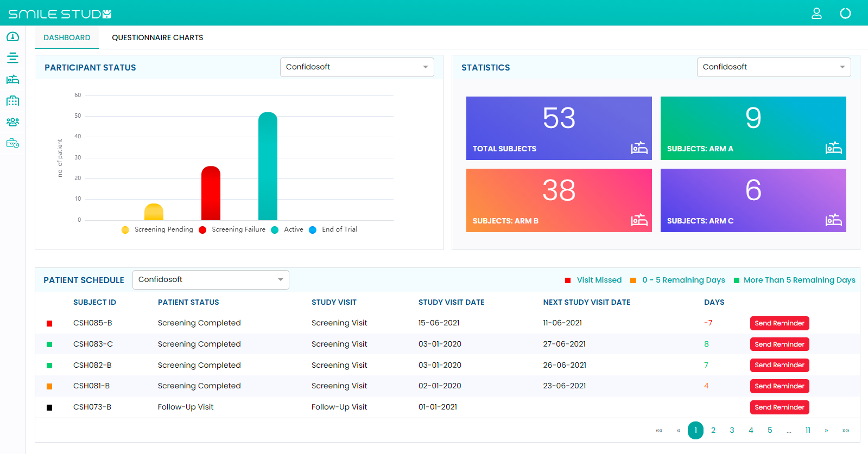This screenshot has height=454, width=868.
Task: Open Patient Schedule Confidosoft dropdown
Action: click(x=211, y=280)
